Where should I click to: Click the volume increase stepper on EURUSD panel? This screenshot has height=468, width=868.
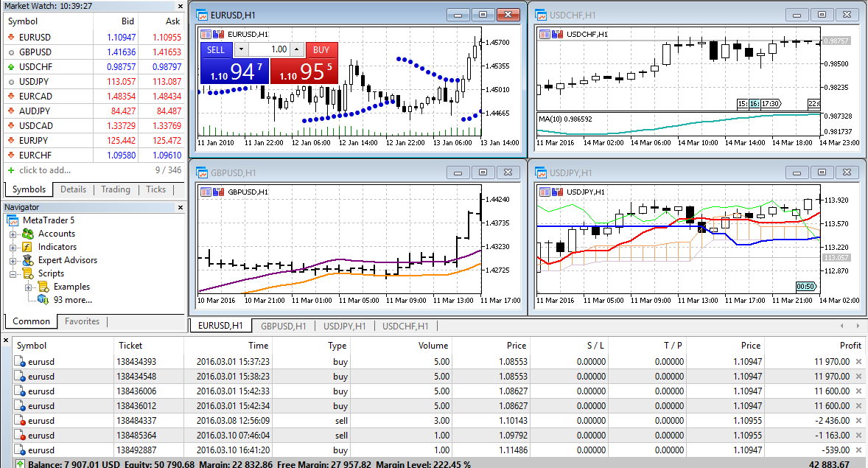pyautogui.click(x=296, y=49)
